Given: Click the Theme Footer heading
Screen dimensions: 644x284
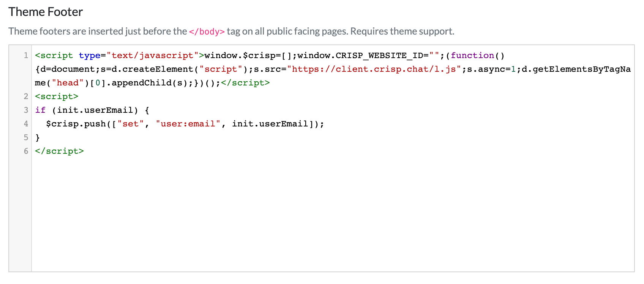Looking at the screenshot, I should point(46,12).
